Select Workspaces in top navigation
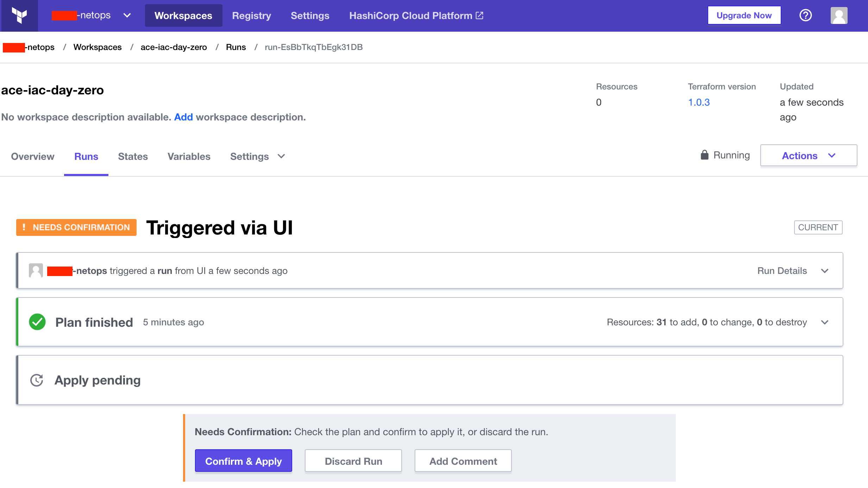This screenshot has width=868, height=488. [183, 15]
